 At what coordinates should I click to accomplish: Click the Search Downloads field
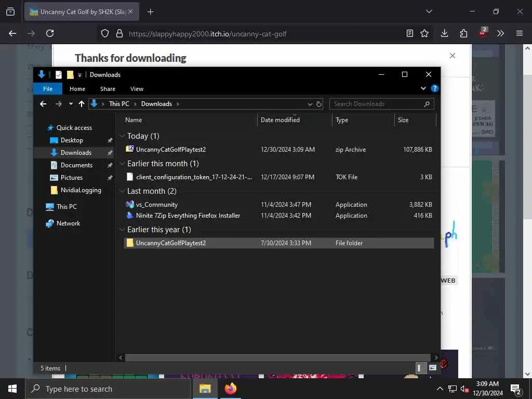(382, 104)
